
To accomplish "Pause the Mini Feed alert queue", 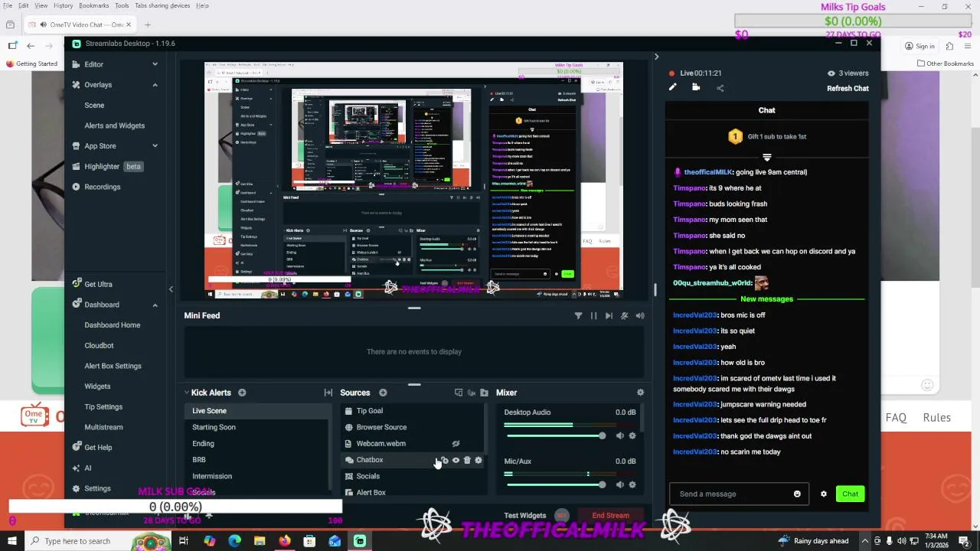I will click(593, 315).
